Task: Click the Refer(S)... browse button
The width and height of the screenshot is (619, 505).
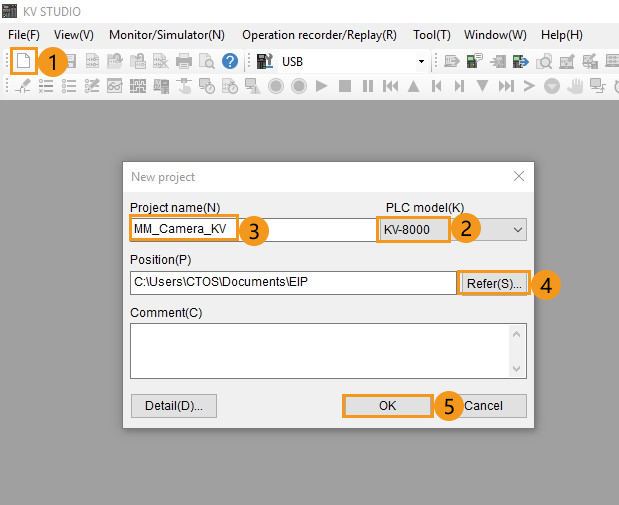Action: 493,283
